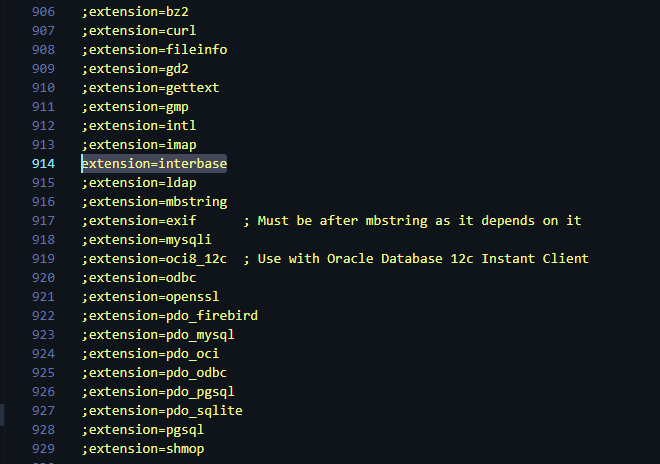This screenshot has width=660, height=464.
Task: Click line number 914 in the gutter
Action: coord(43,163)
